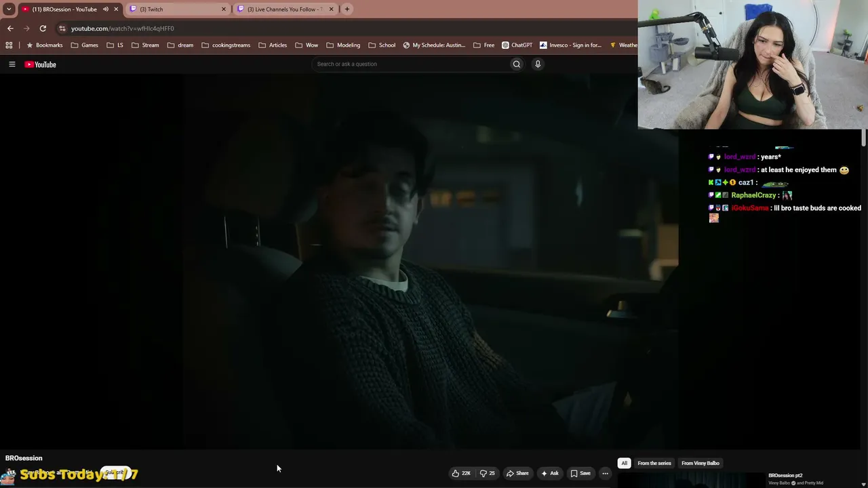868x488 pixels.
Task: Open the My Schedule: Austin bookmark
Action: (x=434, y=45)
